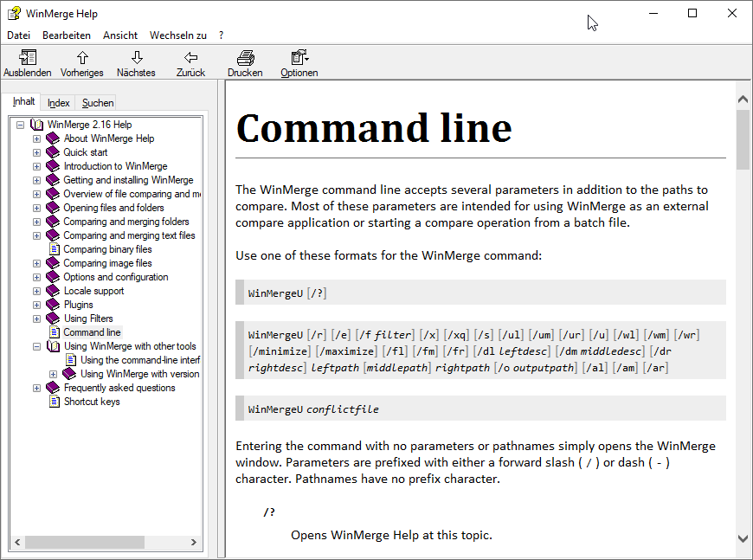Screen dimensions: 753x560
Task: Click the purple book icon beside Plugins
Action: [53, 305]
